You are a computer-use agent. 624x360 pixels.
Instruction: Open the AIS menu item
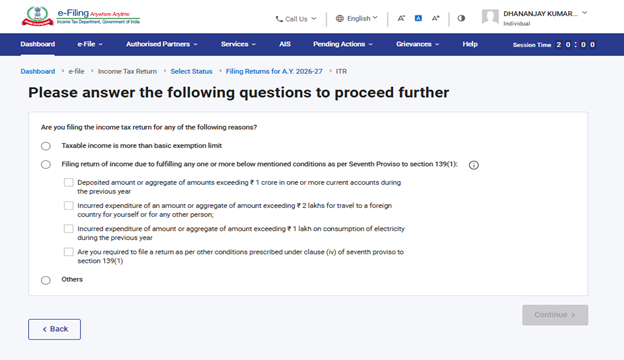(285, 44)
